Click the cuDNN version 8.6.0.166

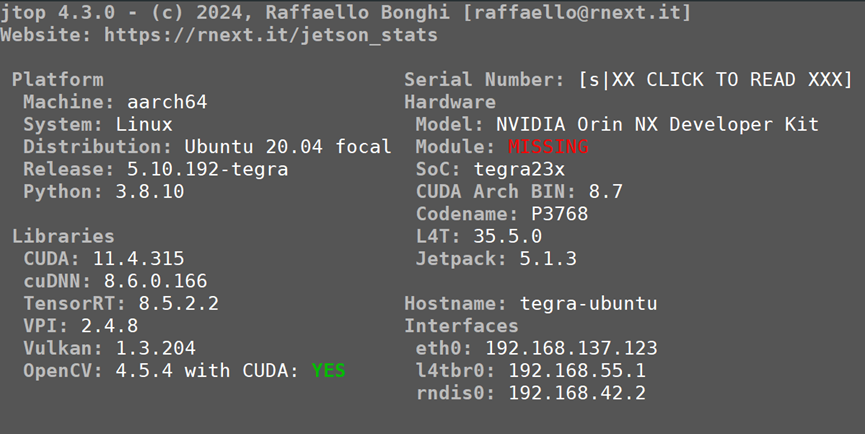point(156,281)
